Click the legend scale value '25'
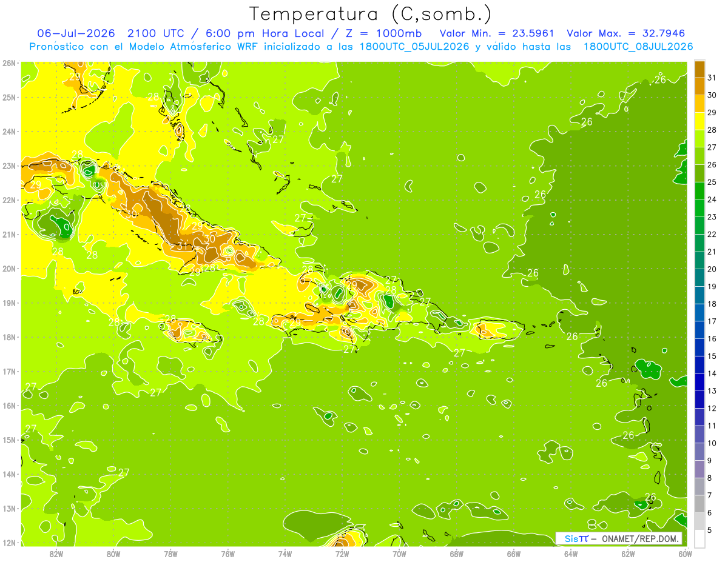This screenshot has height=562, width=728. click(712, 182)
